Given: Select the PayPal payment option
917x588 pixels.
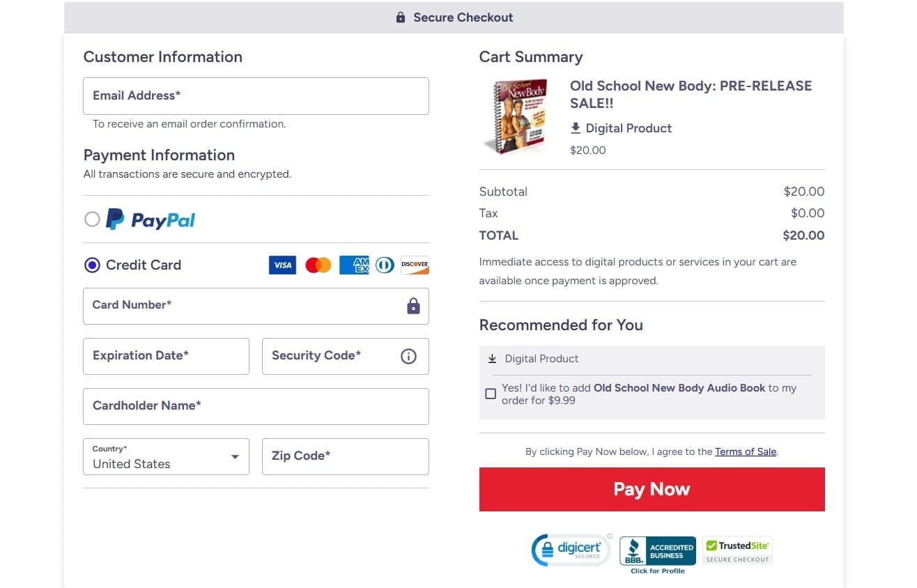Looking at the screenshot, I should coord(92,220).
